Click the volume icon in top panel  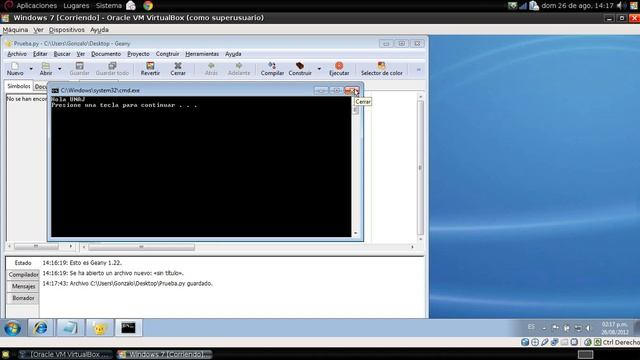[x=620, y=6]
